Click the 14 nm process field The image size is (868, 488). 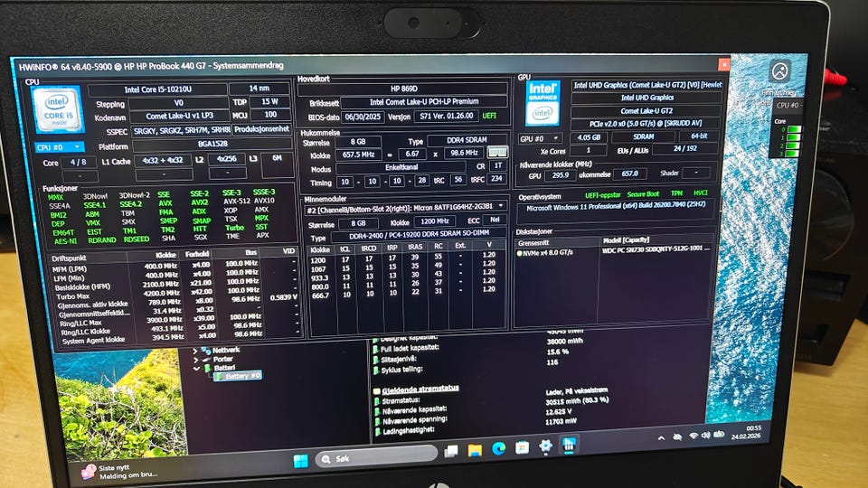(259, 89)
